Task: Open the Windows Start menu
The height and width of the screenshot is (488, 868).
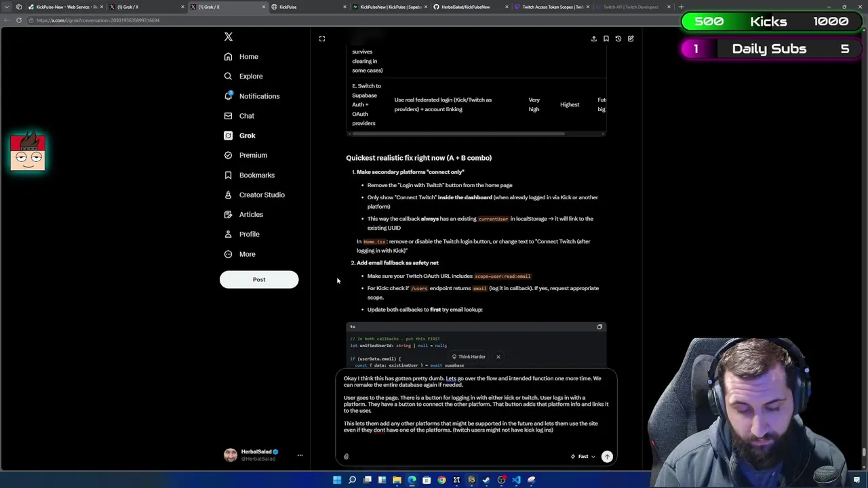Action: click(337, 480)
